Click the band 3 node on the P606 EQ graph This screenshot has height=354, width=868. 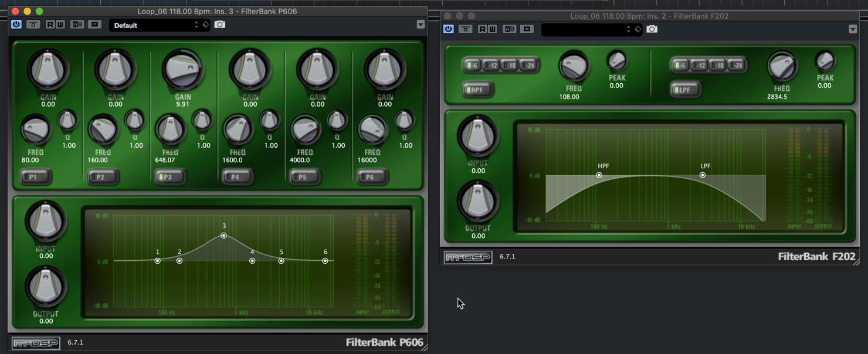coord(224,236)
